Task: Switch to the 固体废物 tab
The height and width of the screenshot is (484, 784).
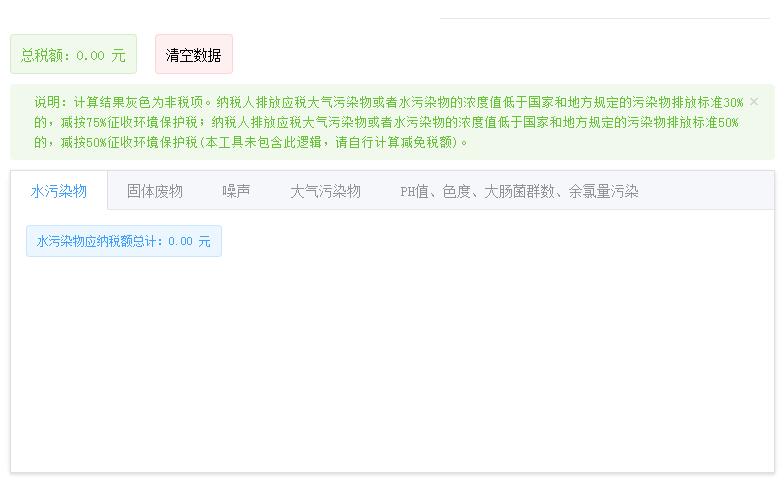Action: [x=154, y=191]
